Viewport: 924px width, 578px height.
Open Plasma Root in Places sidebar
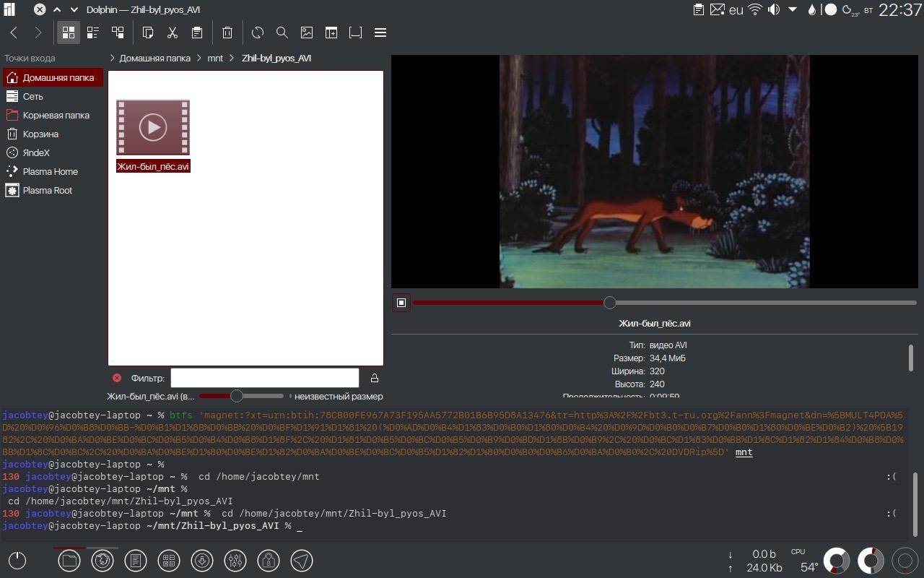click(53, 190)
